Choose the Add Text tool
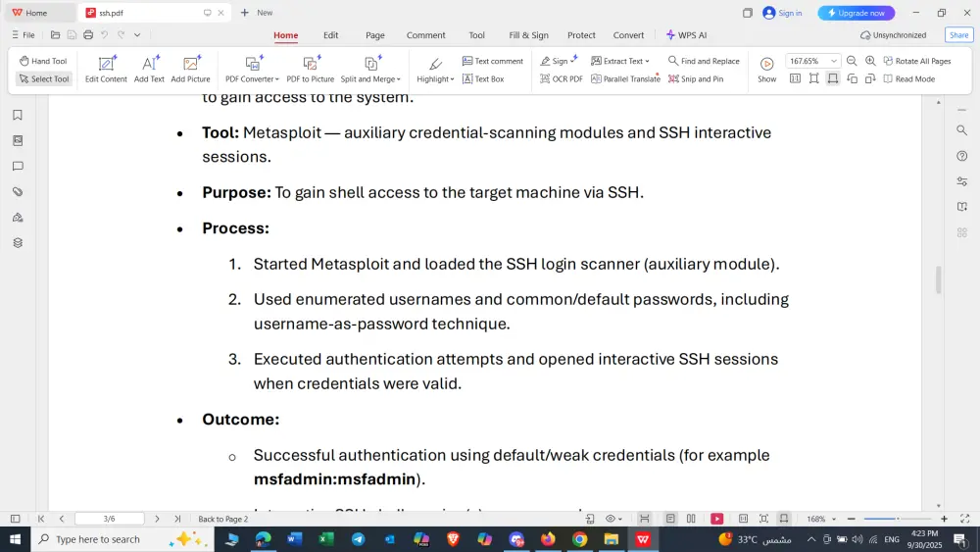980x552 pixels. coord(149,70)
